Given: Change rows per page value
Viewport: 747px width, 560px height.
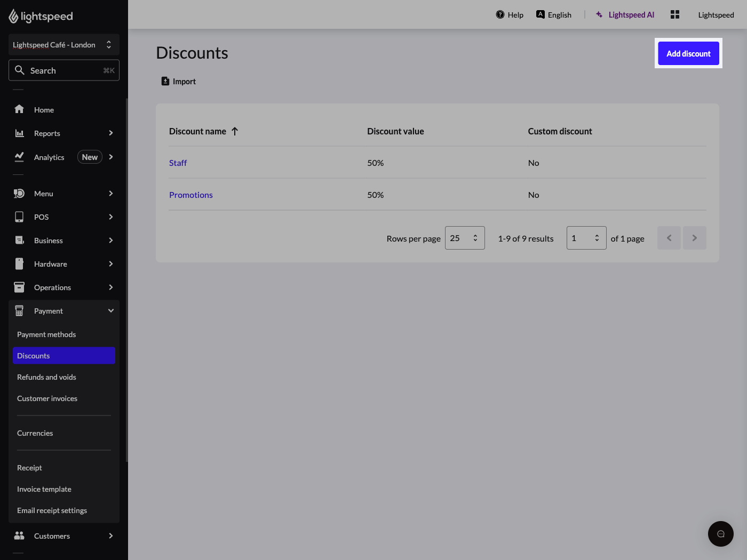Looking at the screenshot, I should pos(465,238).
